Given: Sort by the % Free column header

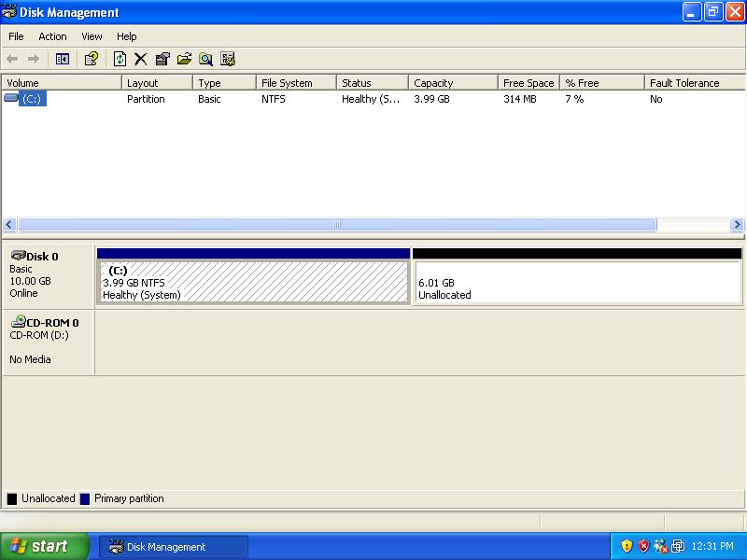Looking at the screenshot, I should (x=602, y=83).
